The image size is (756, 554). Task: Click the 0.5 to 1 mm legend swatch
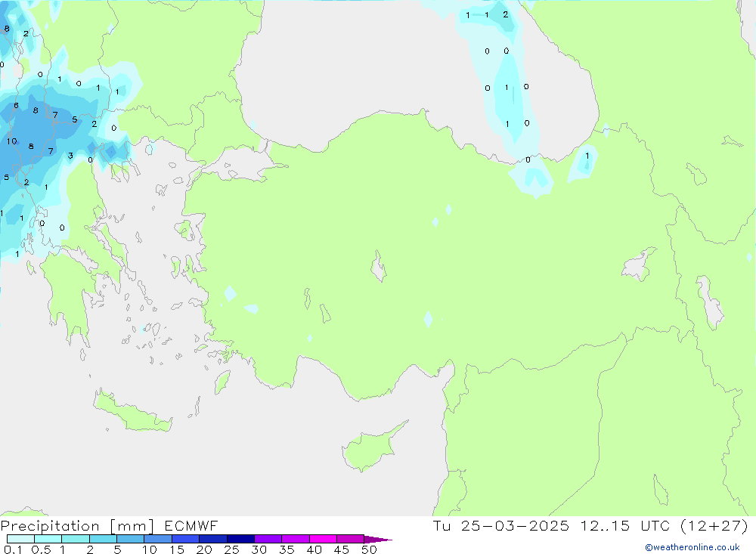coord(48,539)
